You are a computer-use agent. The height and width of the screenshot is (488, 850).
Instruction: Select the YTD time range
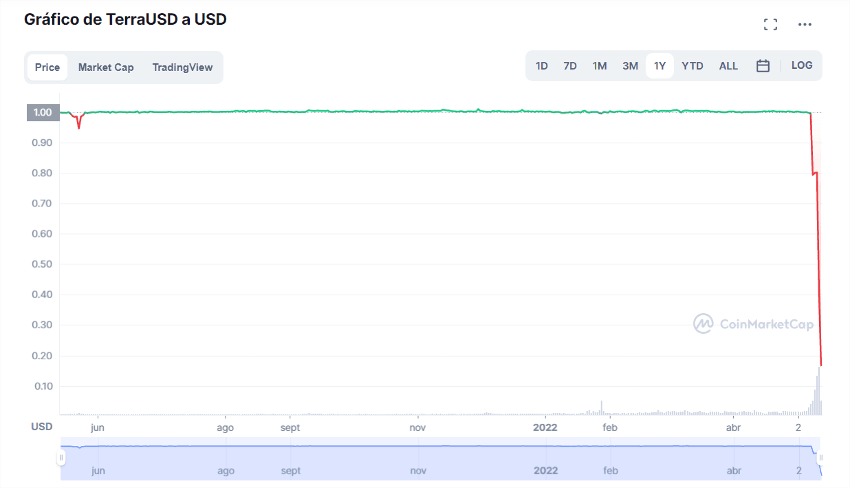pyautogui.click(x=692, y=66)
